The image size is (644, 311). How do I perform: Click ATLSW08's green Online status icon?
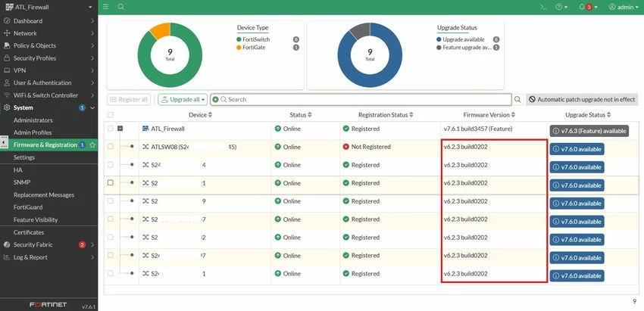[x=277, y=147]
